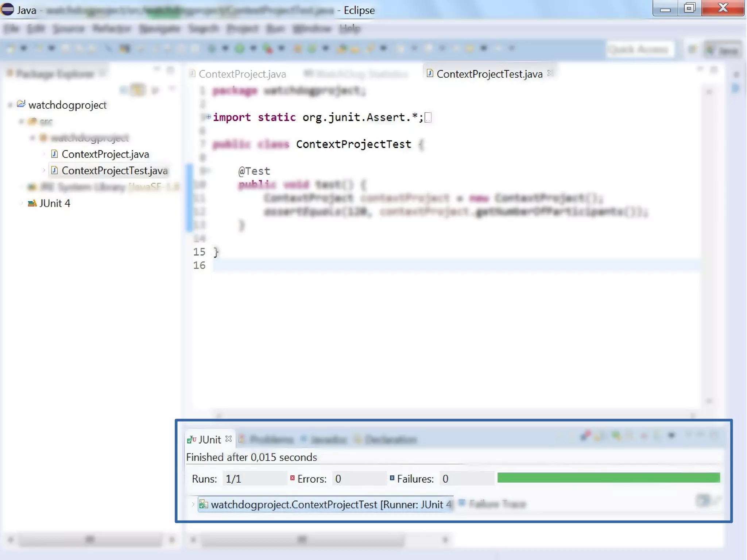Select ContextProject.java in Package Explorer
747x560 pixels.
click(x=105, y=154)
